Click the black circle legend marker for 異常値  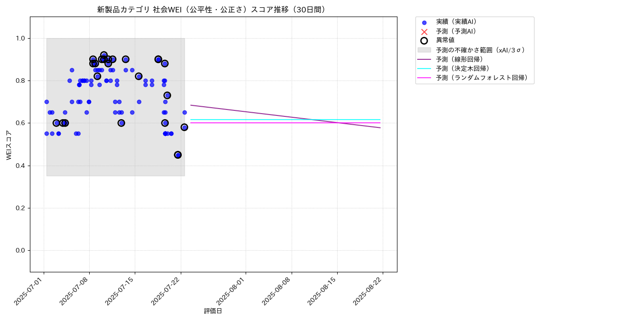tap(424, 40)
